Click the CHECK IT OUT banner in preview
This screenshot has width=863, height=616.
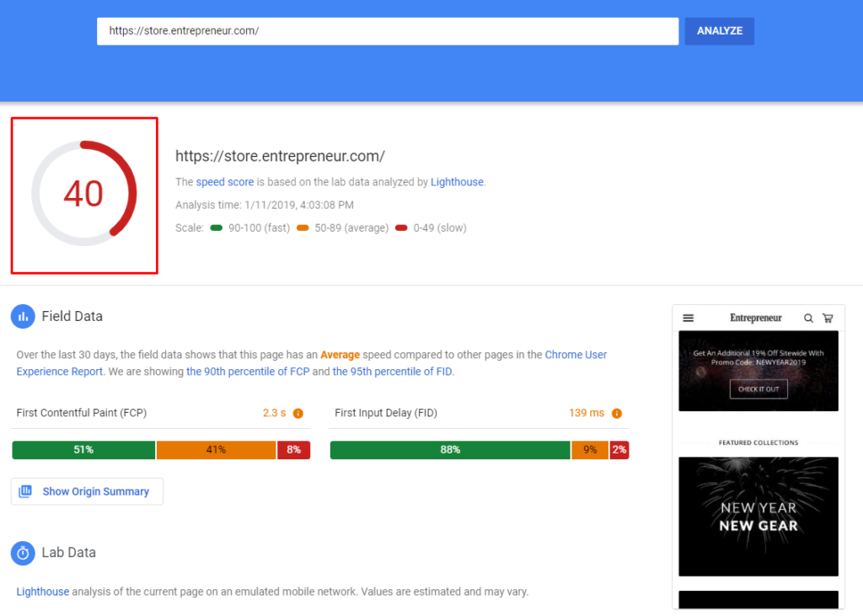(758, 388)
